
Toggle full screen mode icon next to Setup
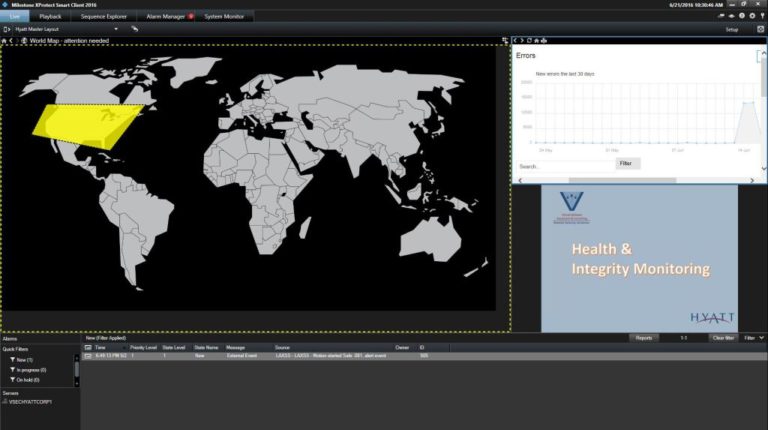(x=761, y=29)
